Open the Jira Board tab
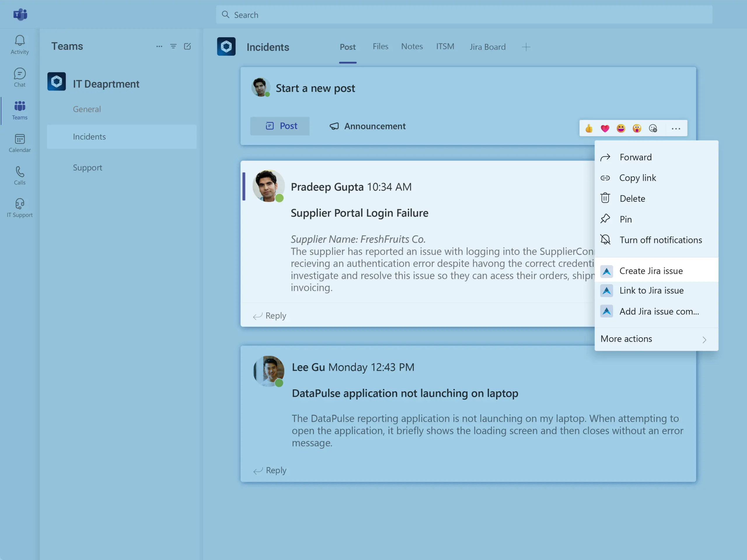Image resolution: width=747 pixels, height=560 pixels. [487, 47]
